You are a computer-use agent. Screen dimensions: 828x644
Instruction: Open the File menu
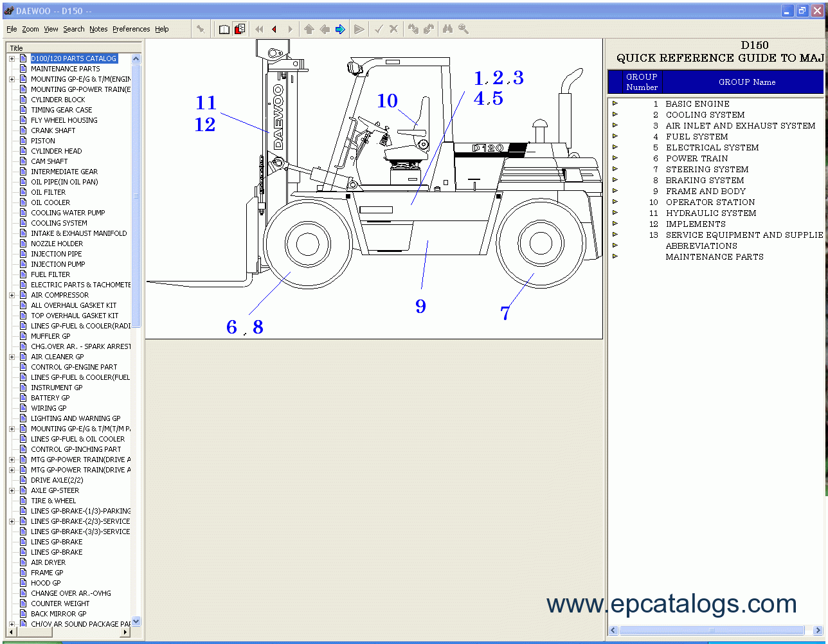pyautogui.click(x=12, y=29)
